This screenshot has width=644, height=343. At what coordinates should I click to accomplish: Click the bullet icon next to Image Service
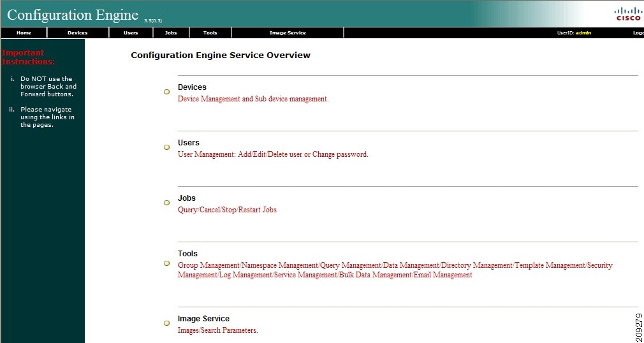(167, 323)
